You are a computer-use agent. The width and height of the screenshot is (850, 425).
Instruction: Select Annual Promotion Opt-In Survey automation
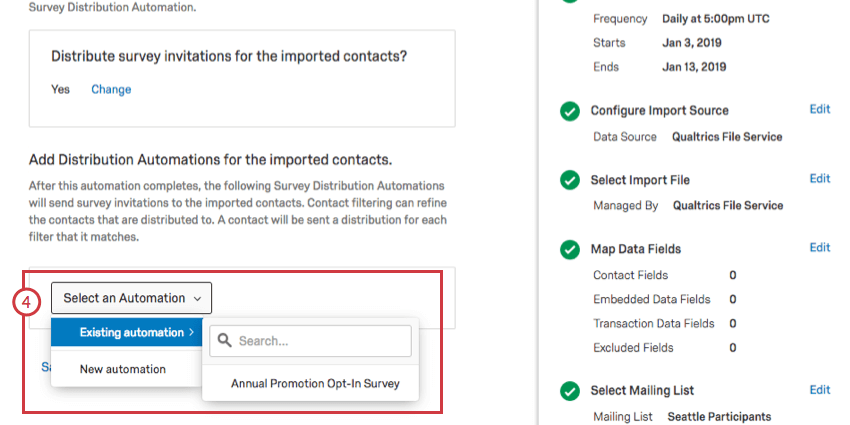click(315, 384)
